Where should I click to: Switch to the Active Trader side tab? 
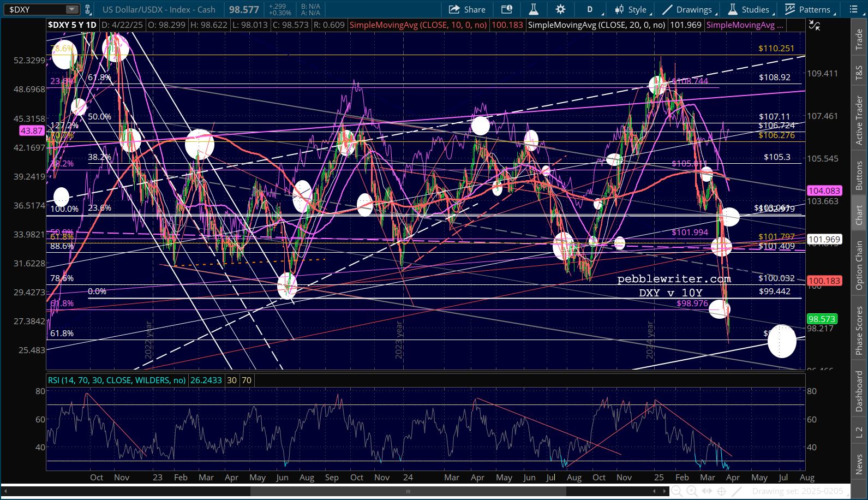click(x=859, y=120)
